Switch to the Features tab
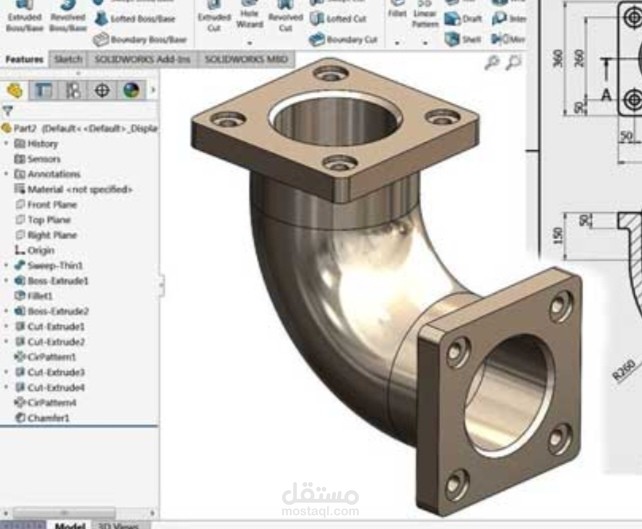 click(x=24, y=59)
